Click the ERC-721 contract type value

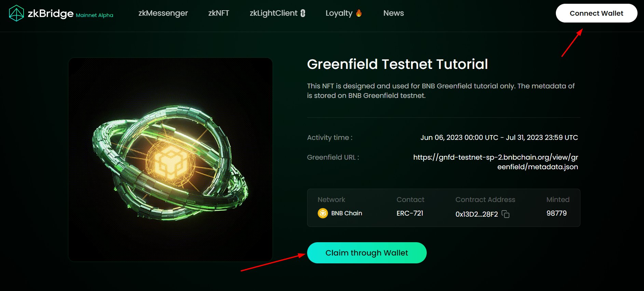pyautogui.click(x=410, y=213)
